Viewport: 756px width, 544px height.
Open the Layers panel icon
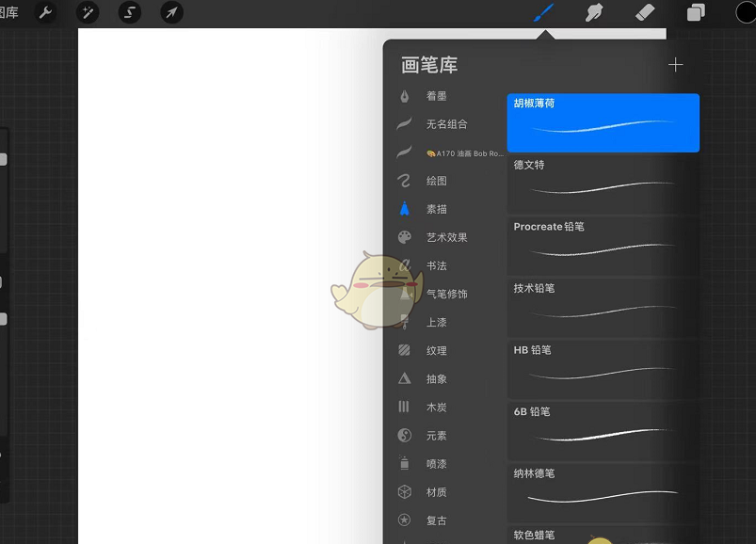[696, 12]
